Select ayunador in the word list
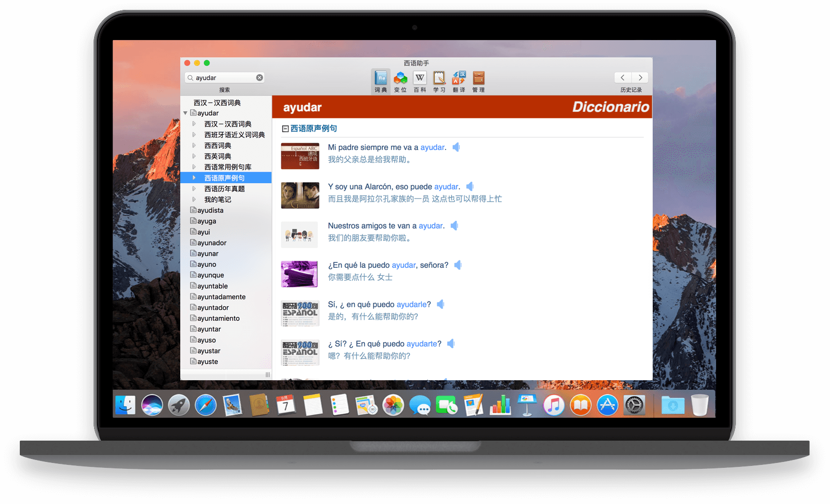 211,243
